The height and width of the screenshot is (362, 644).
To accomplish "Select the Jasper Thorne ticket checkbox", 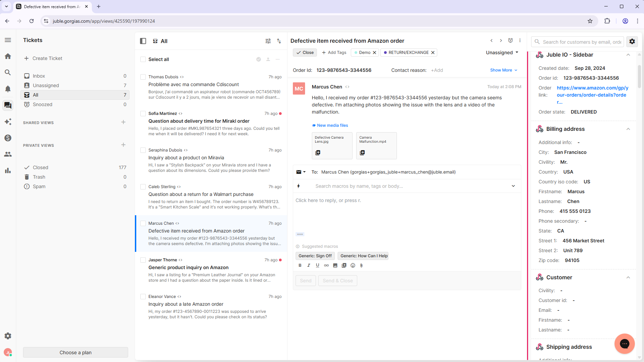I will (x=143, y=260).
